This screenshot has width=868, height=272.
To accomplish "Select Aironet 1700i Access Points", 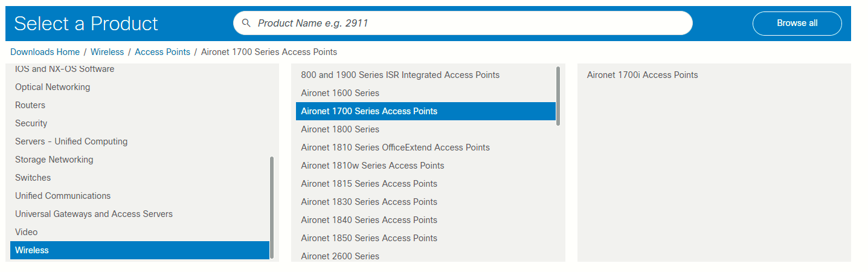I will [x=642, y=75].
